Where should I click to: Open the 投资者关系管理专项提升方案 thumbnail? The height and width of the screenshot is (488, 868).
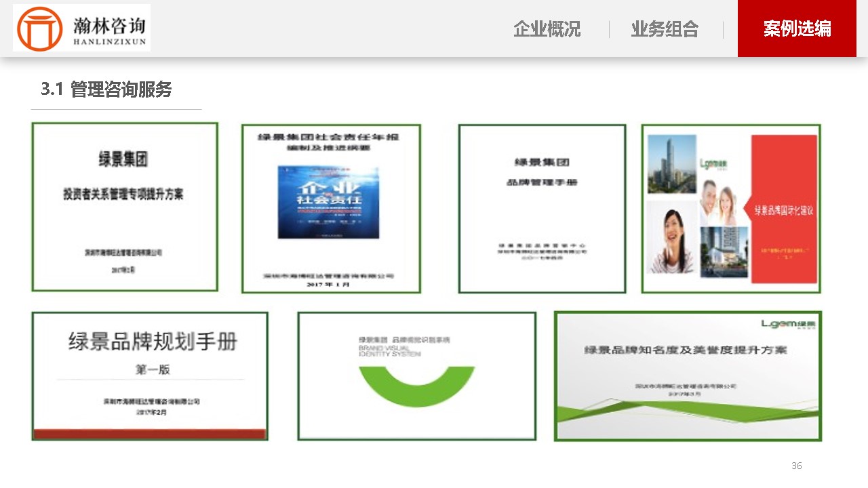[x=125, y=207]
